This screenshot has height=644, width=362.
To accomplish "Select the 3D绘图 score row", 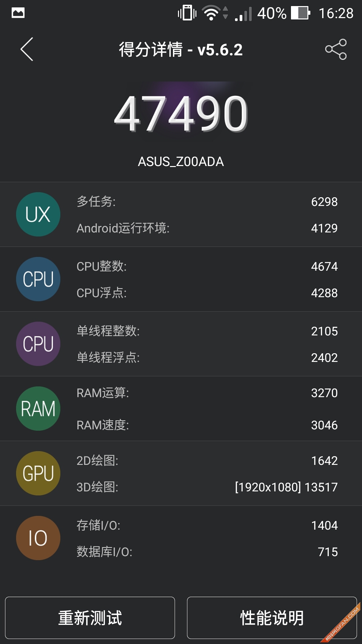I will (x=207, y=487).
